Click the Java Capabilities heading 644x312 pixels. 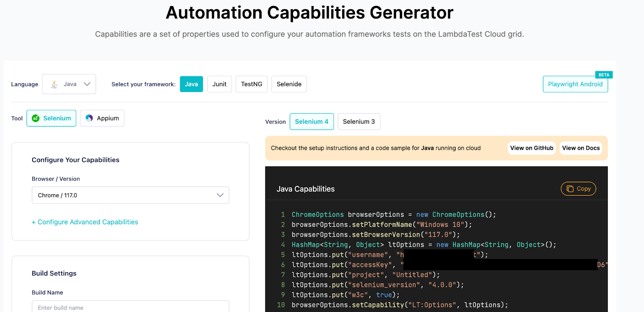(x=305, y=189)
